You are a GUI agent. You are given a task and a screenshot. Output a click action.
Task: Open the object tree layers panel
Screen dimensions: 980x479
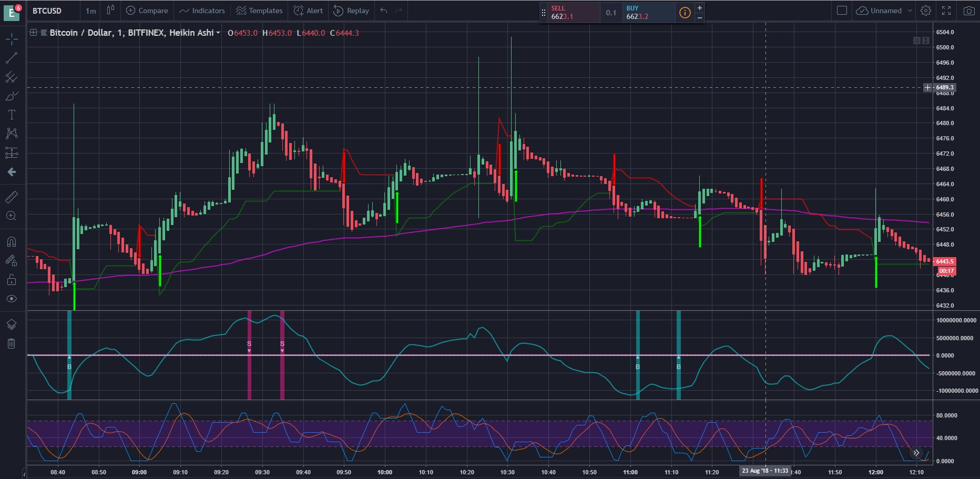(x=12, y=324)
